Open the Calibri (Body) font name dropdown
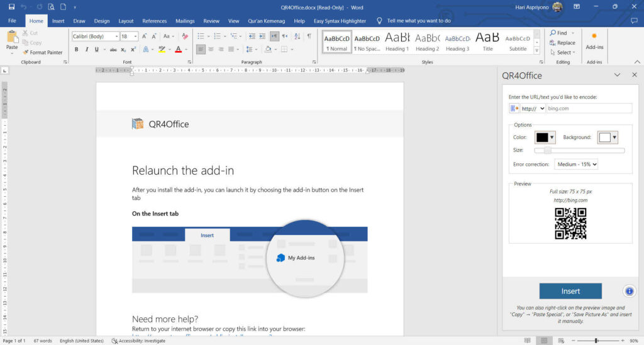The height and width of the screenshot is (345, 644). 116,36
